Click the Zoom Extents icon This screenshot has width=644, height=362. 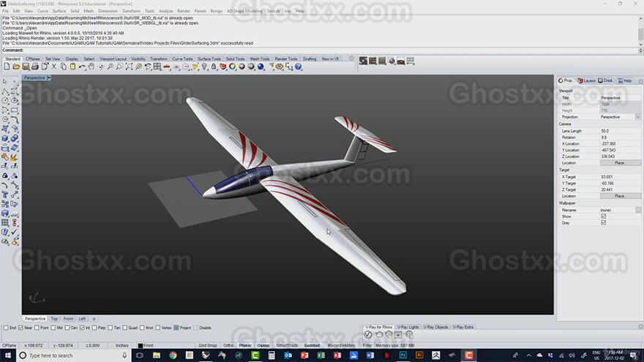point(129,67)
